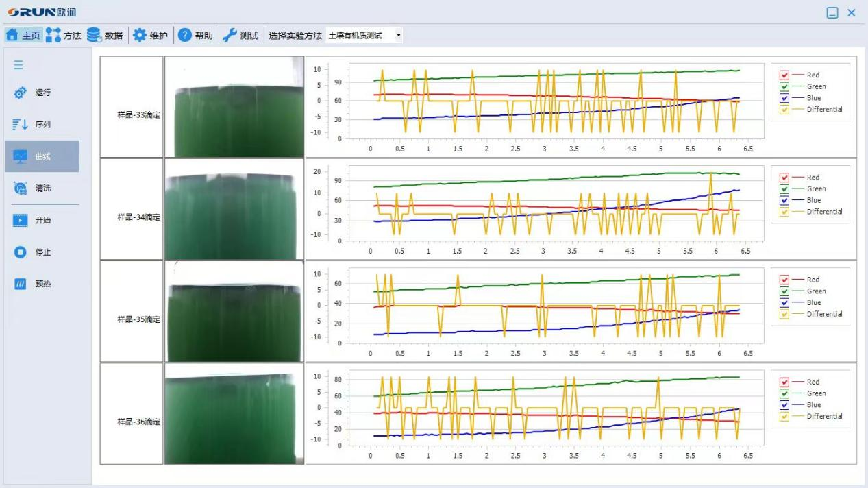This screenshot has height=488, width=868.
Task: Open the 帮助 question mark icon
Action: 185,36
